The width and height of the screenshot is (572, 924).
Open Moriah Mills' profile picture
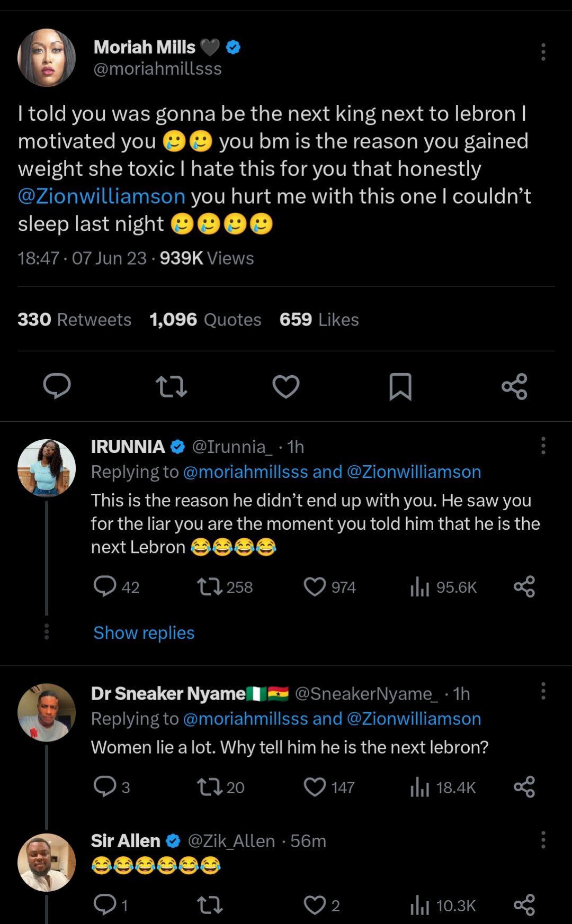[x=47, y=58]
